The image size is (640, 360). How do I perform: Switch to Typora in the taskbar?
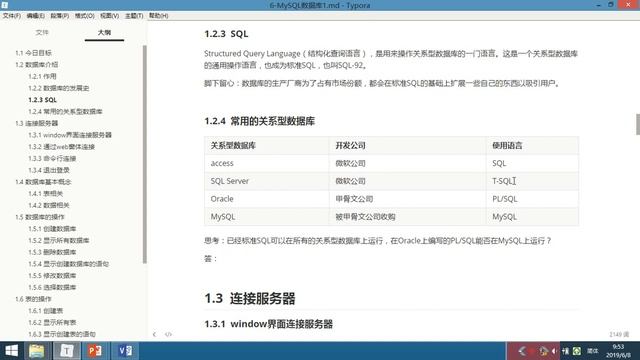coord(67,351)
